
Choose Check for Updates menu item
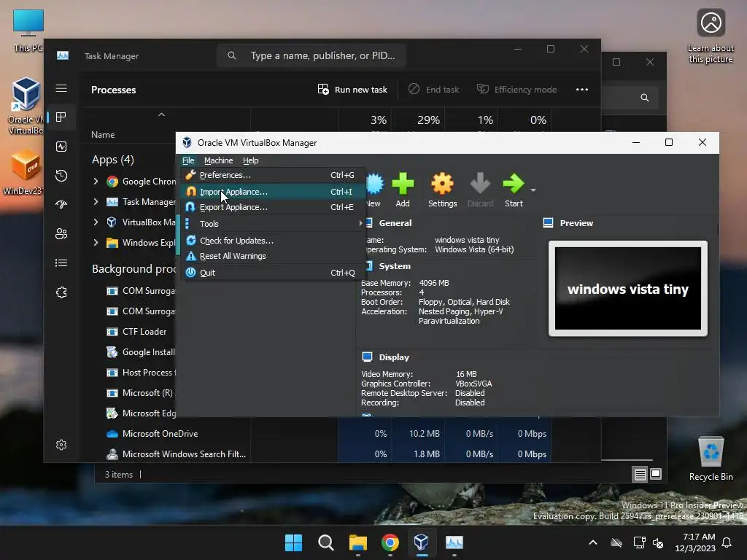point(273,241)
